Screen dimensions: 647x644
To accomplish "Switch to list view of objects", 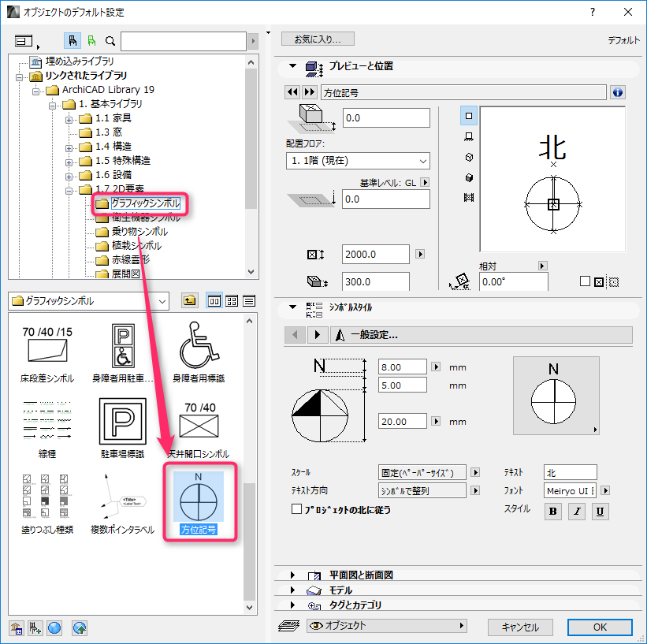I will point(249,301).
